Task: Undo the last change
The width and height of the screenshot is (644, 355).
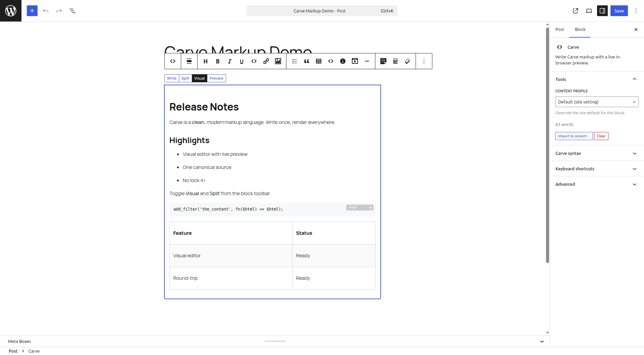Action: (46, 11)
